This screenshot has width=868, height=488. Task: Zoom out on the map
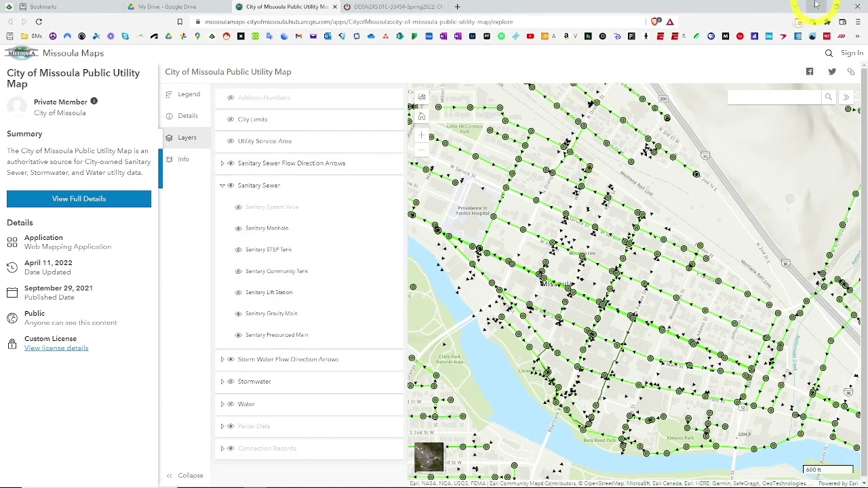click(x=421, y=149)
